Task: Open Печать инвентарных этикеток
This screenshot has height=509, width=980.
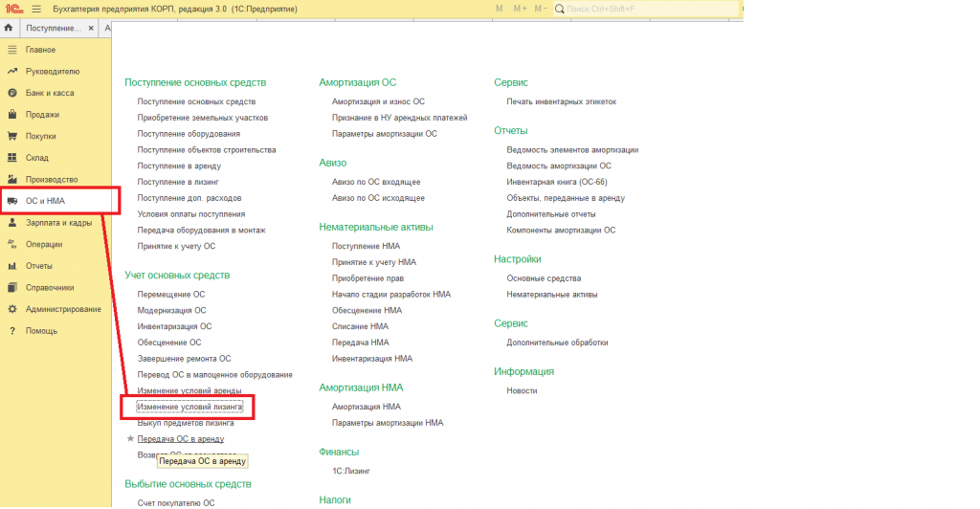Action: click(561, 101)
